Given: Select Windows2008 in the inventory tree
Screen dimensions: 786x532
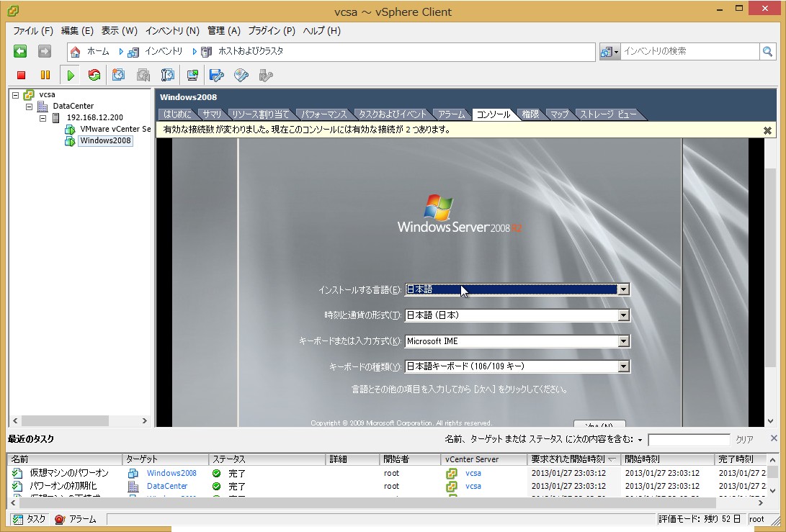Looking at the screenshot, I should (x=105, y=141).
